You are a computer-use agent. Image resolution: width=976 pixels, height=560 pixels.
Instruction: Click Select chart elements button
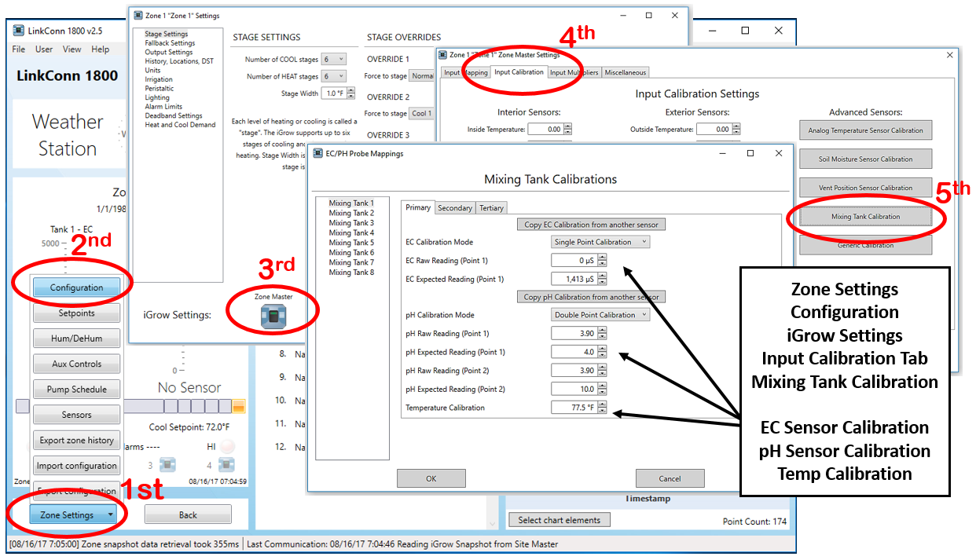pos(560,520)
